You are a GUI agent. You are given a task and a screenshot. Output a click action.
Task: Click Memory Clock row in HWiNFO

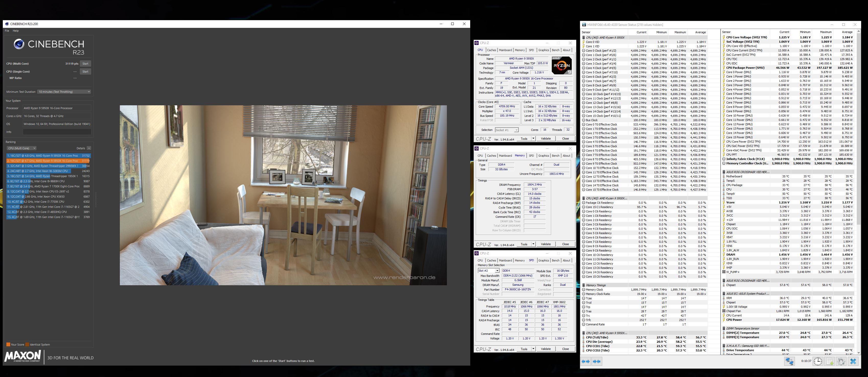click(644, 289)
